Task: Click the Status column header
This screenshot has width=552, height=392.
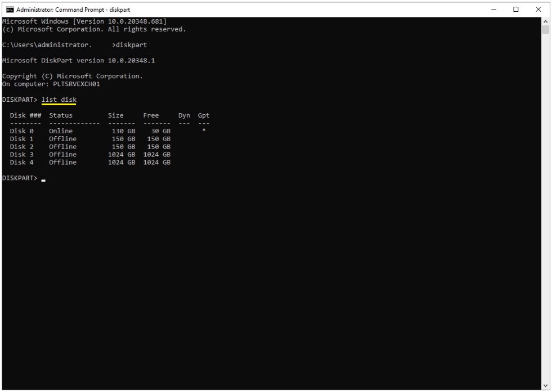Action: click(x=61, y=115)
